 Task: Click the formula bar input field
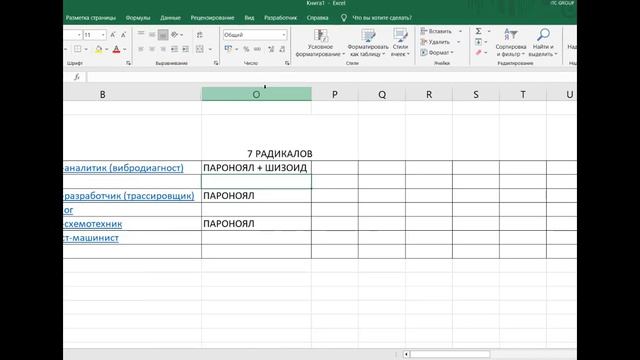331,77
